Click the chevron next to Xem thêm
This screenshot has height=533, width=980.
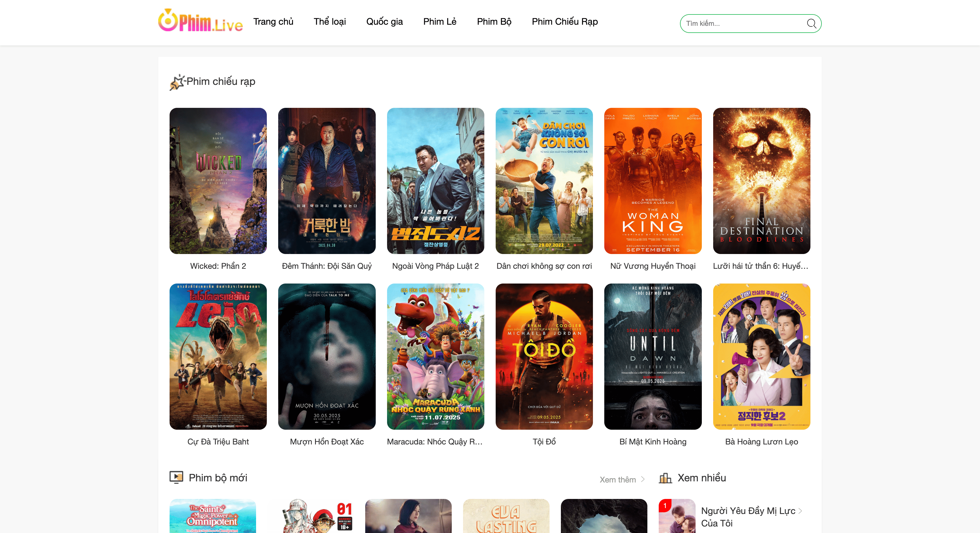tap(643, 479)
